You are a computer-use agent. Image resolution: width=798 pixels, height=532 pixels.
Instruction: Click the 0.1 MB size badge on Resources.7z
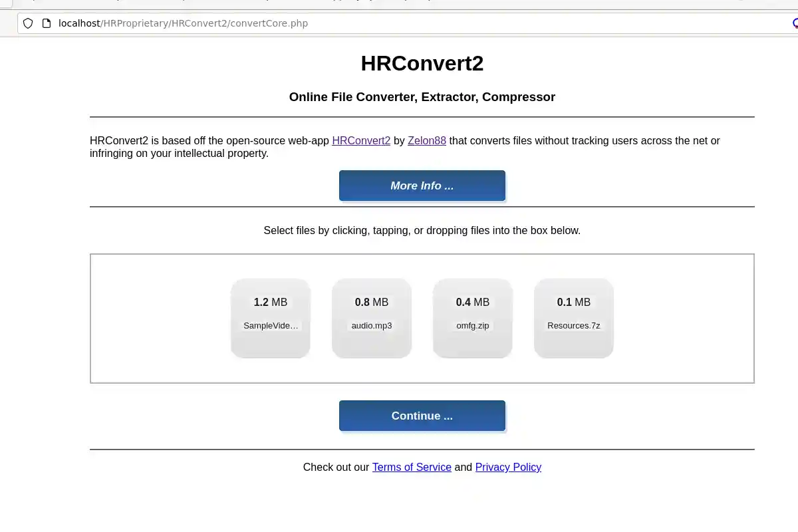coord(573,302)
